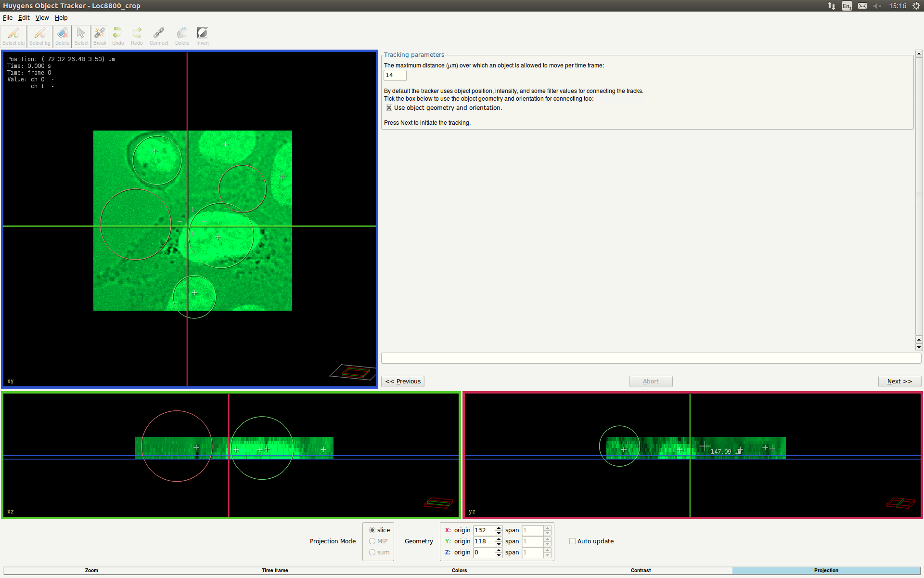
Task: Click the 'Next >>' button
Action: [899, 381]
